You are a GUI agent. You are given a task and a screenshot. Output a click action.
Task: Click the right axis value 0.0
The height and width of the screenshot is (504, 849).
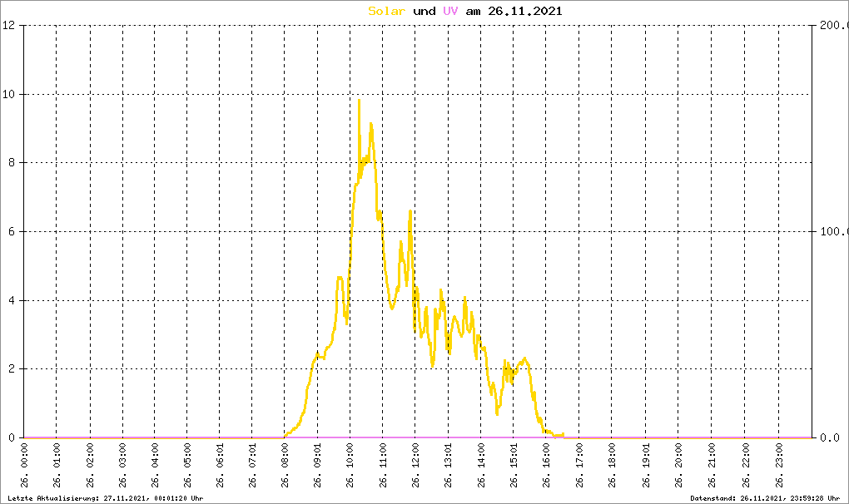coord(830,437)
